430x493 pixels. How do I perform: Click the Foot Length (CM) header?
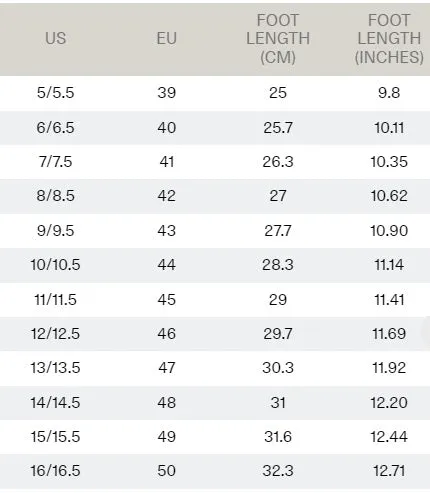point(278,39)
